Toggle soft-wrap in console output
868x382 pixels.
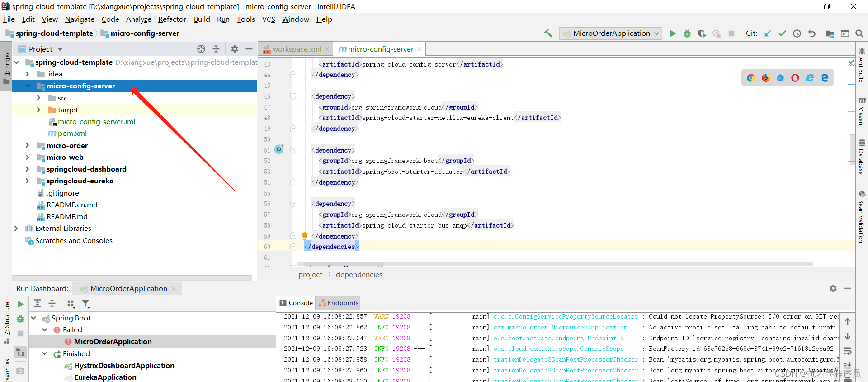[x=848, y=351]
